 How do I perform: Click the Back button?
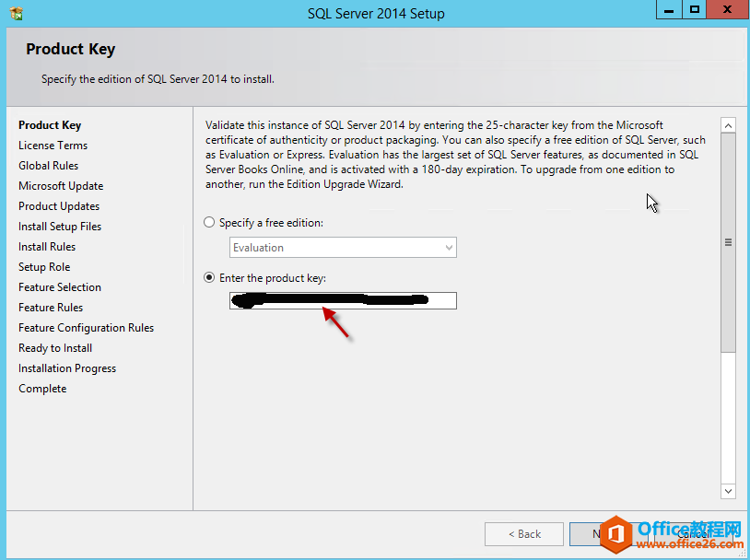click(x=523, y=533)
